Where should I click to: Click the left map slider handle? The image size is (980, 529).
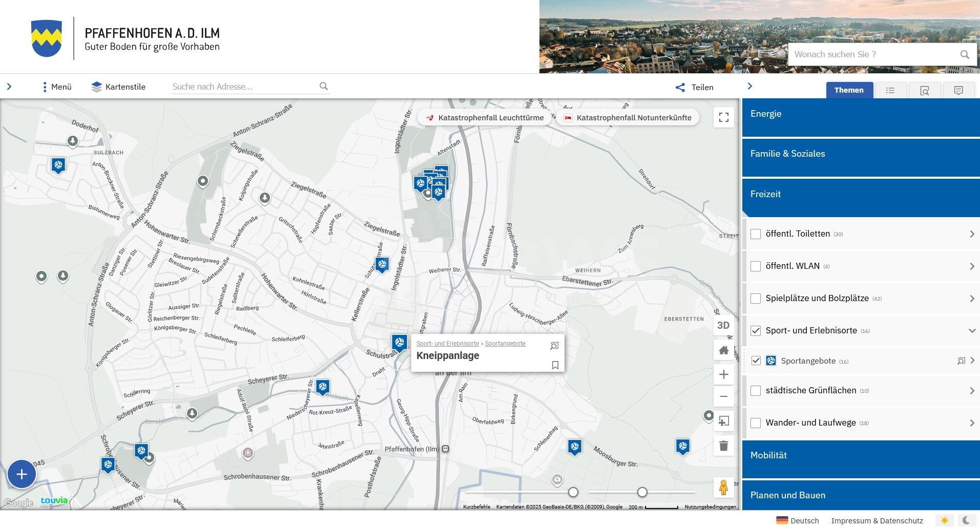tap(573, 492)
